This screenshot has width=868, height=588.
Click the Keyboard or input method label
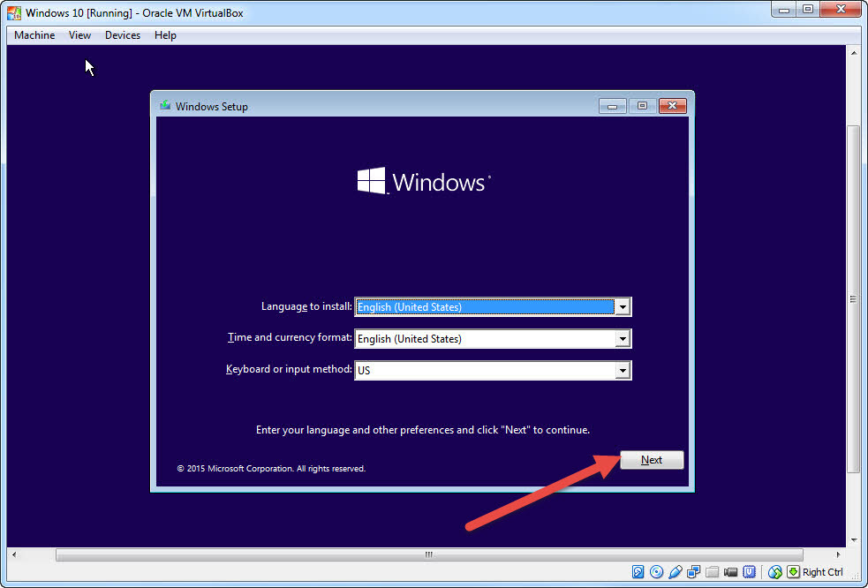pos(289,369)
